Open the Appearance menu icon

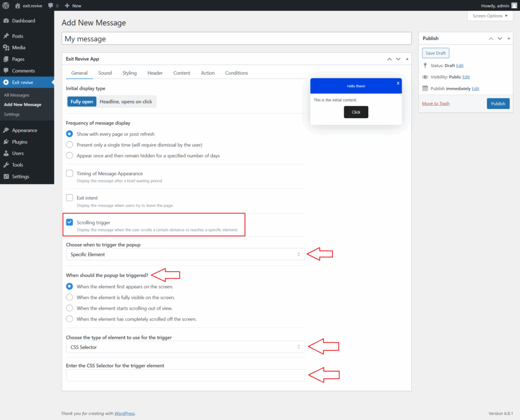6,130
